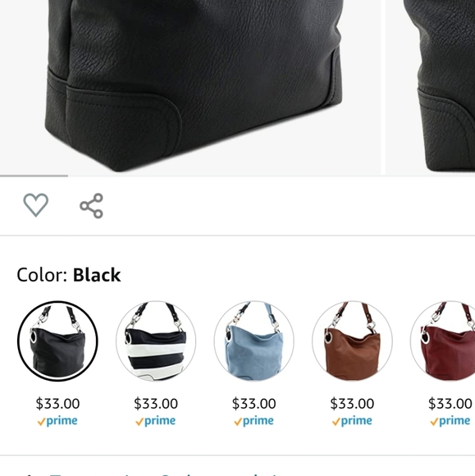
Task: Click the $33.00 price under the blue bag
Action: point(254,404)
